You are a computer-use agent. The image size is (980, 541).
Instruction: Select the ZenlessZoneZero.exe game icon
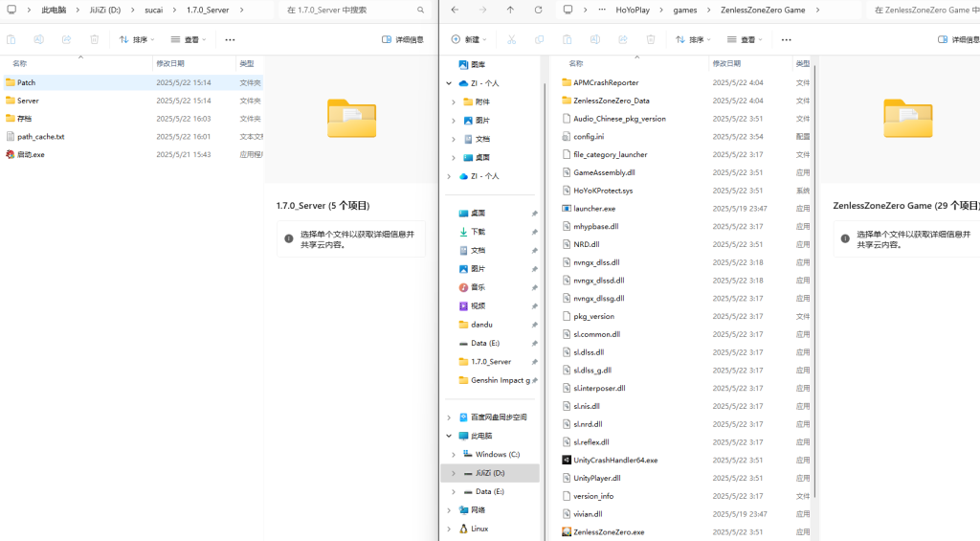pos(567,531)
